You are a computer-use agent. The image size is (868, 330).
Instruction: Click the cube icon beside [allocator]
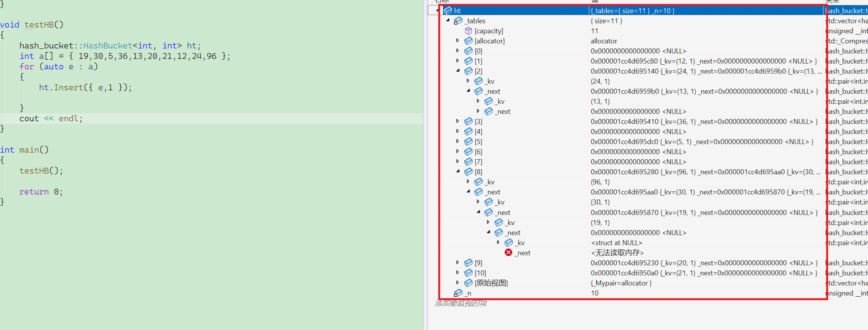click(x=468, y=41)
